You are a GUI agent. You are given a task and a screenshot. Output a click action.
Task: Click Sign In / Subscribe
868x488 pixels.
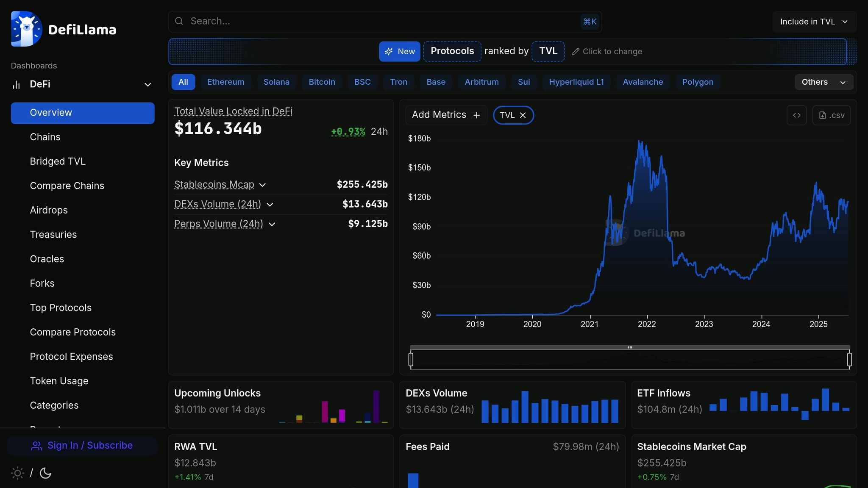tap(82, 446)
